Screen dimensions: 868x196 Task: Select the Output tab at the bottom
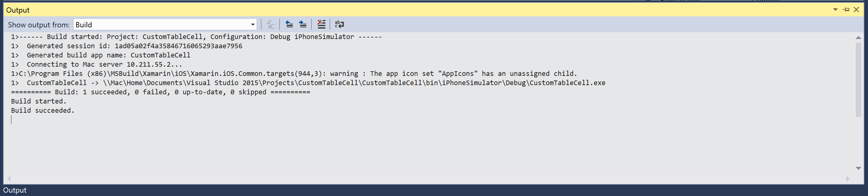(15, 190)
